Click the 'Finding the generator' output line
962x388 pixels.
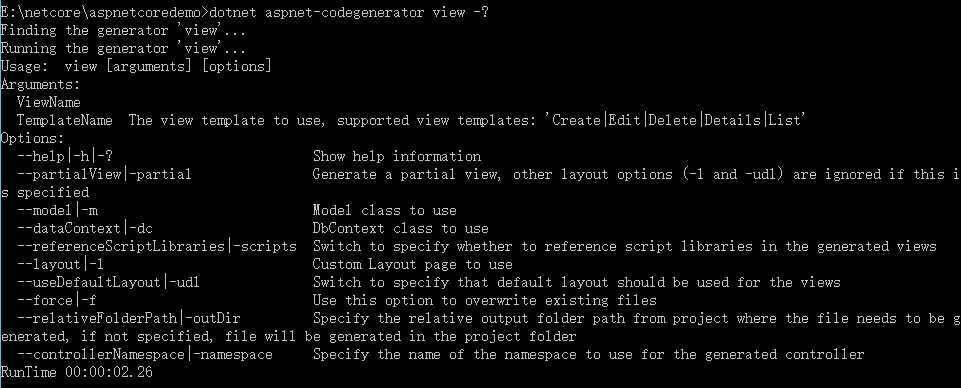(123, 30)
